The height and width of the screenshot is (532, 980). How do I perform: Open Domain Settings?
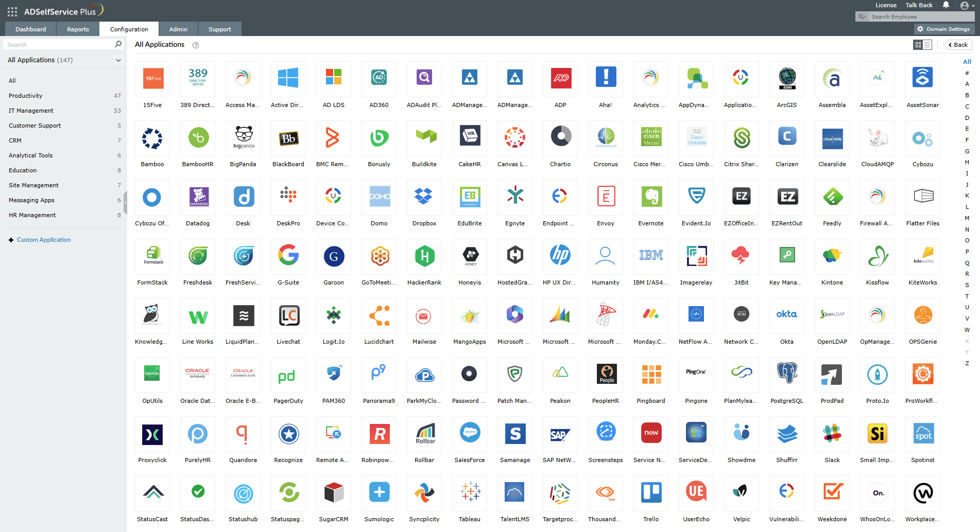945,29
